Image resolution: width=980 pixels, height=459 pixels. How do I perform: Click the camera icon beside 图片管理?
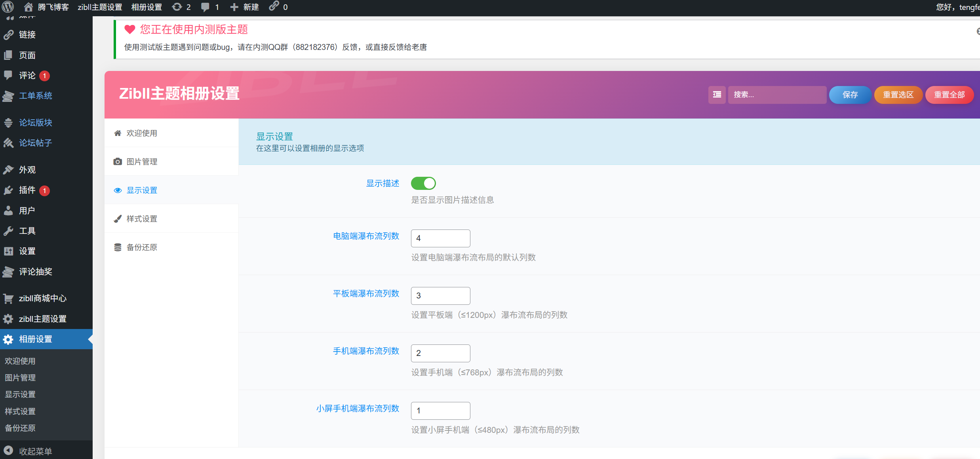click(x=117, y=162)
